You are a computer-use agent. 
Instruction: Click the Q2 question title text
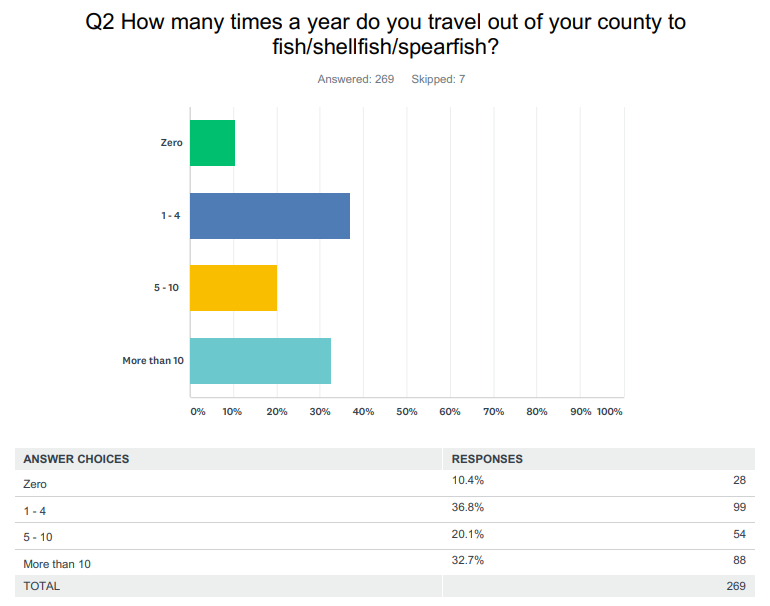[385, 34]
